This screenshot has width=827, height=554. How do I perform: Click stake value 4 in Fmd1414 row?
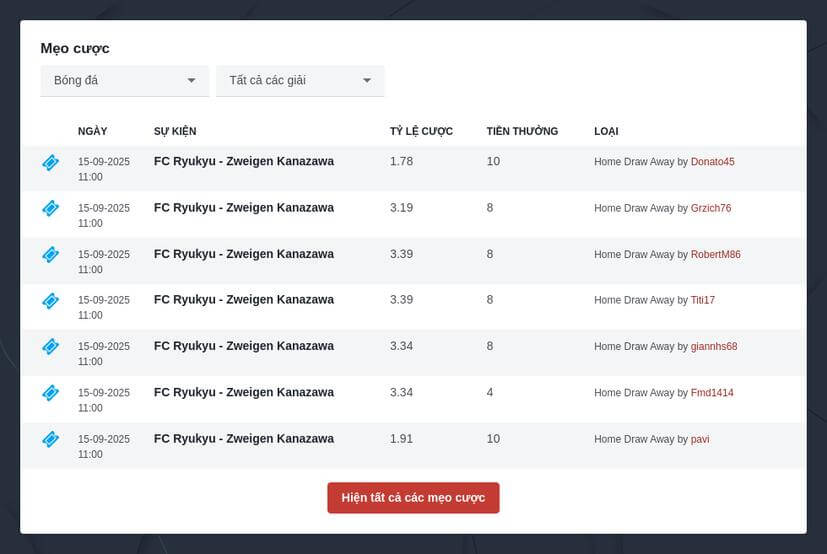(x=490, y=393)
